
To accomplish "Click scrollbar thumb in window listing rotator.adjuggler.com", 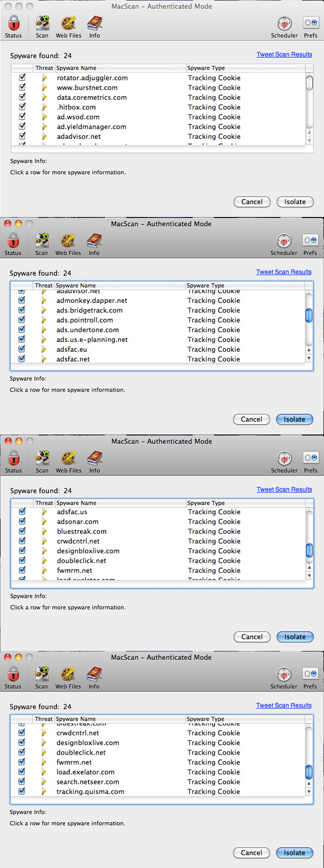I will point(310,83).
